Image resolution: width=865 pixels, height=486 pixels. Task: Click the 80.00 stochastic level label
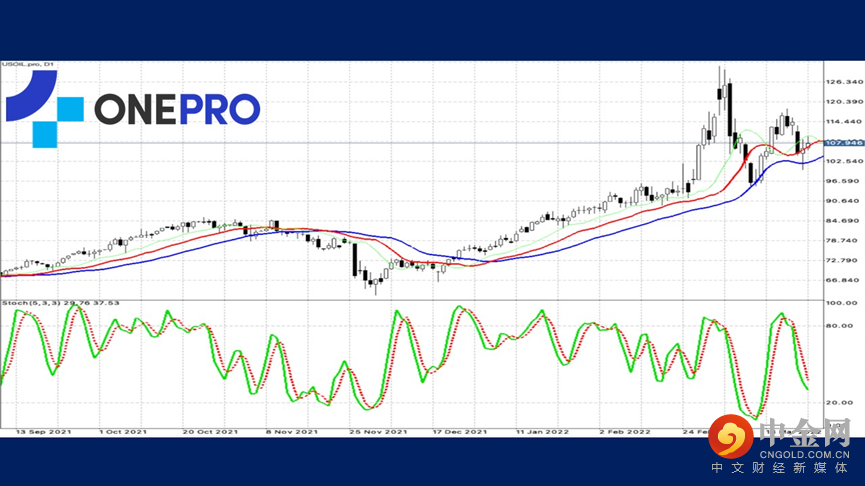(839, 325)
